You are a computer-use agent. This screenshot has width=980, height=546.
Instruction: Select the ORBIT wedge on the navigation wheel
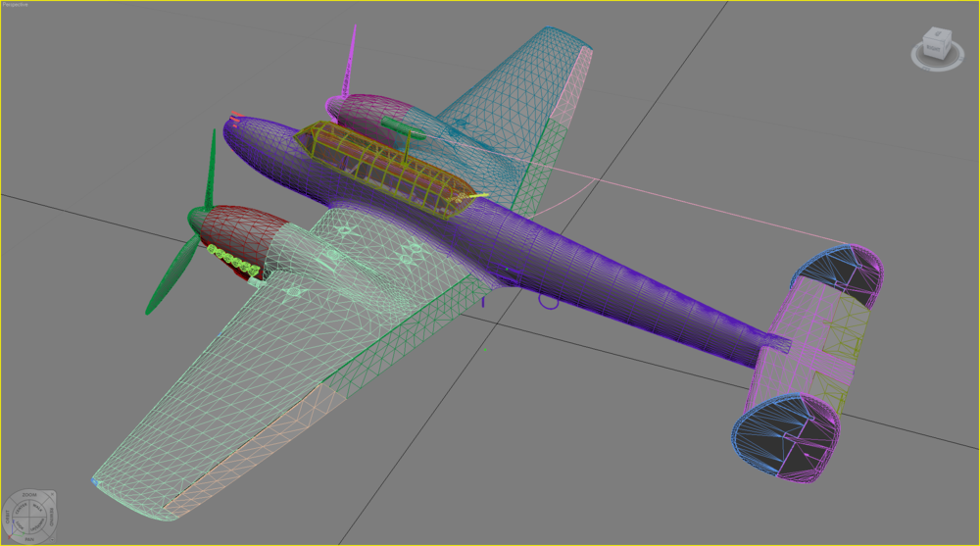click(x=8, y=517)
